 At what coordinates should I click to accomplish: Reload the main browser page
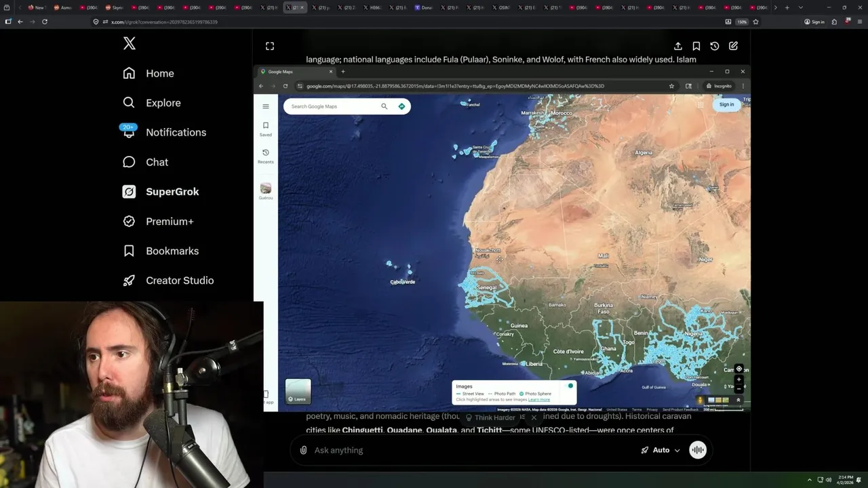(x=45, y=22)
